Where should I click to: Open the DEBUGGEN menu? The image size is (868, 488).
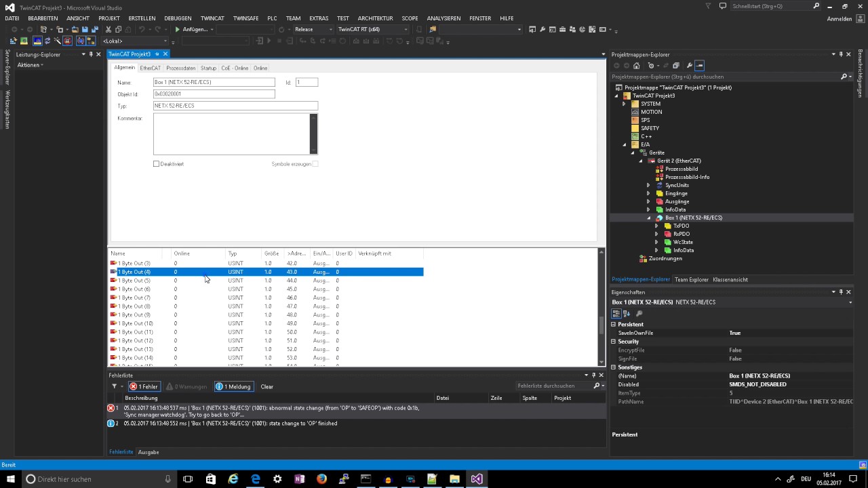[x=178, y=18]
